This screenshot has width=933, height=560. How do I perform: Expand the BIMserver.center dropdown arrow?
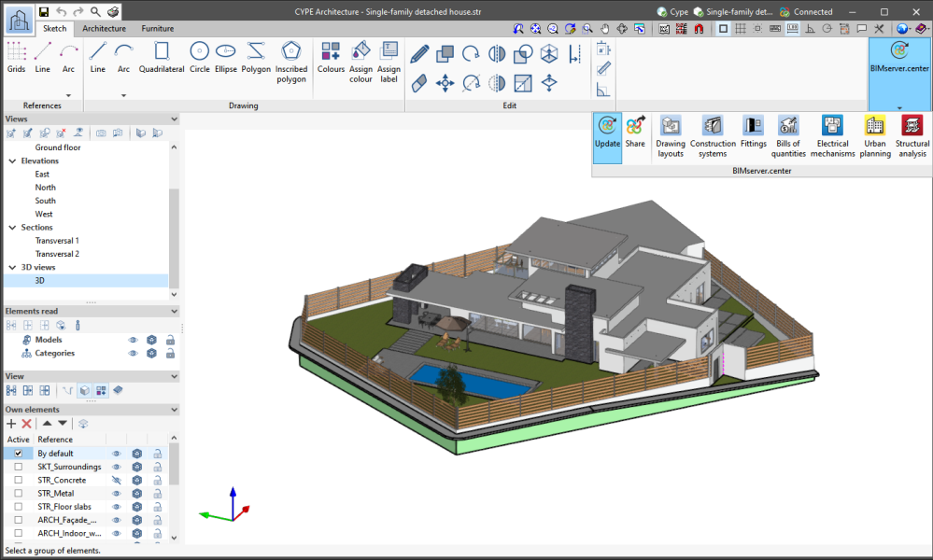pos(899,107)
